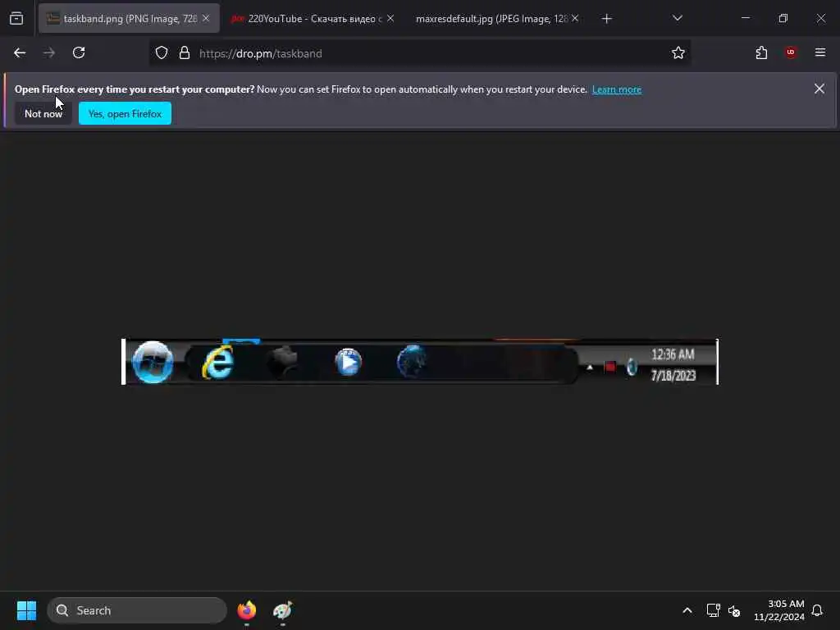Click the taskband image in the page
Screen dimensions: 840x630
point(419,362)
